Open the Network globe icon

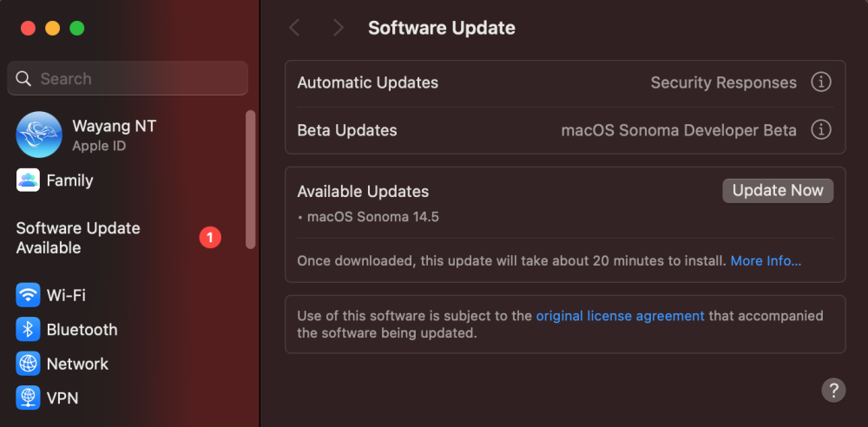coord(28,364)
